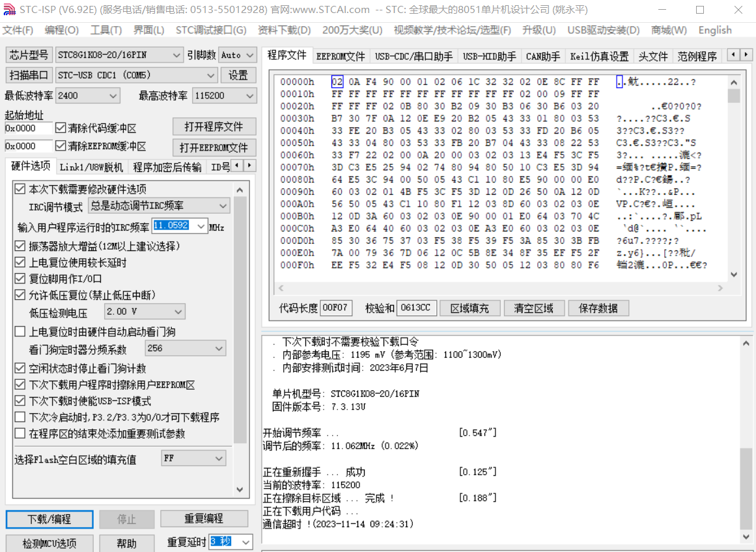
Task: Switch to 程序加密后传输 tab
Action: [x=167, y=167]
